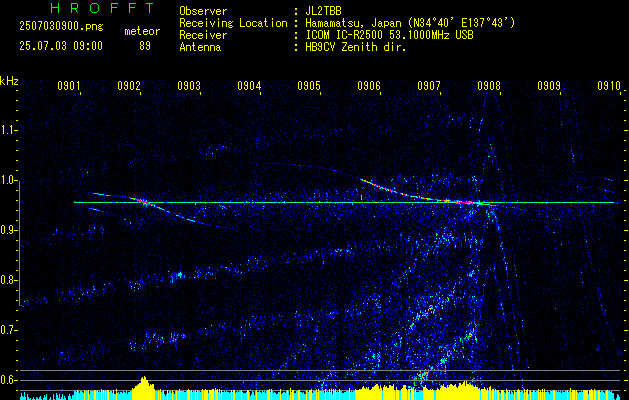Image resolution: width=629 pixels, height=400 pixels.
Task: Click the meteor count value 89
Action: point(145,46)
